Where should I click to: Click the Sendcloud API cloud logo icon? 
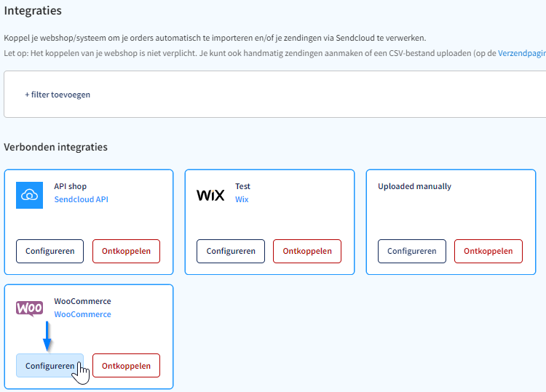30,195
